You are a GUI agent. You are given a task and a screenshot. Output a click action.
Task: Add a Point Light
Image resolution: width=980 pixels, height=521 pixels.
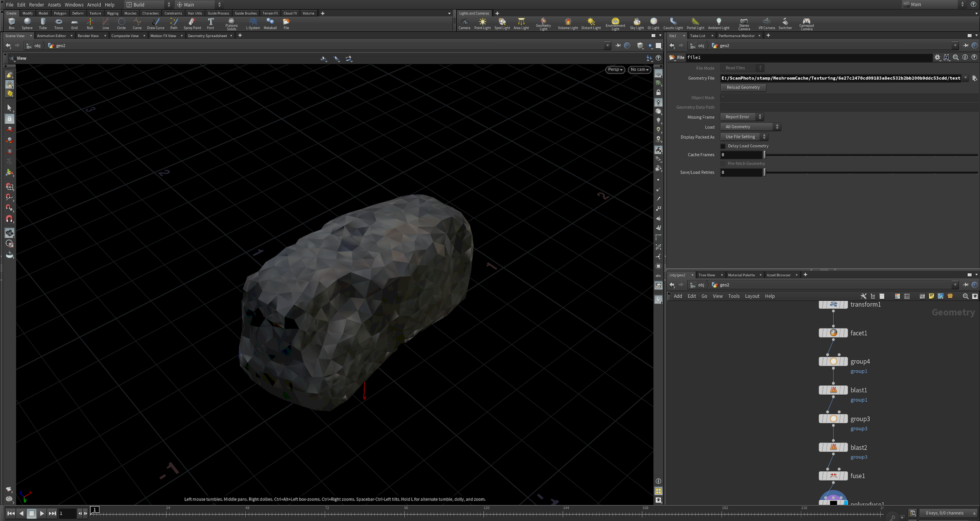pyautogui.click(x=482, y=23)
